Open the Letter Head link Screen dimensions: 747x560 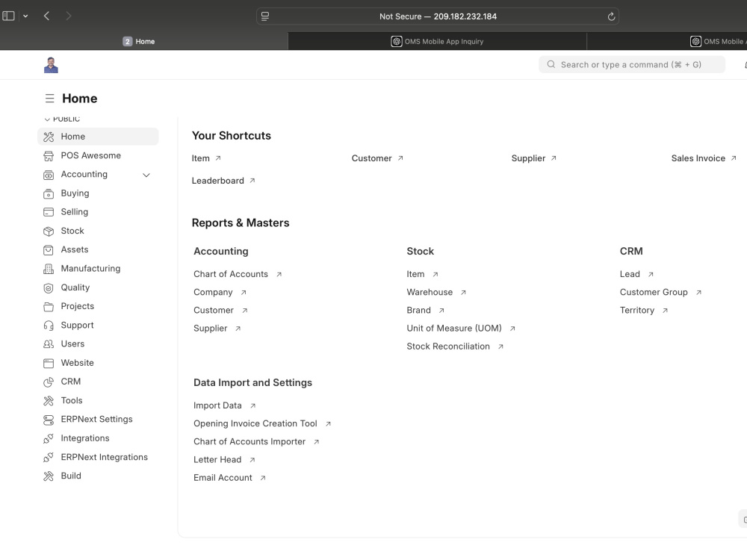[224, 460]
